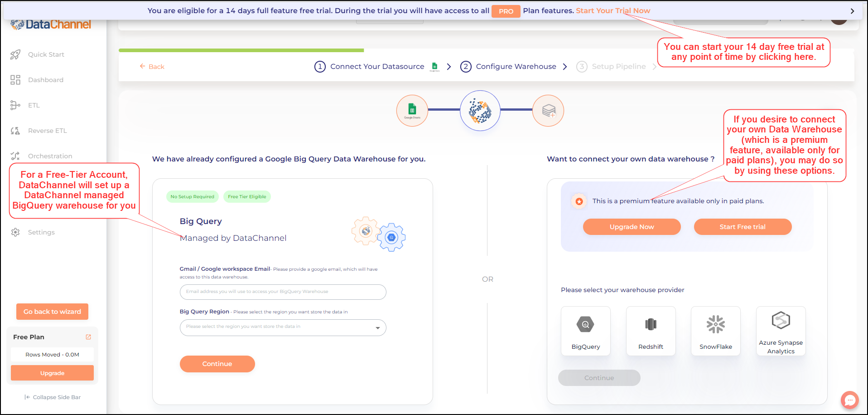
Task: Click the Start Free trial button
Action: (x=743, y=227)
